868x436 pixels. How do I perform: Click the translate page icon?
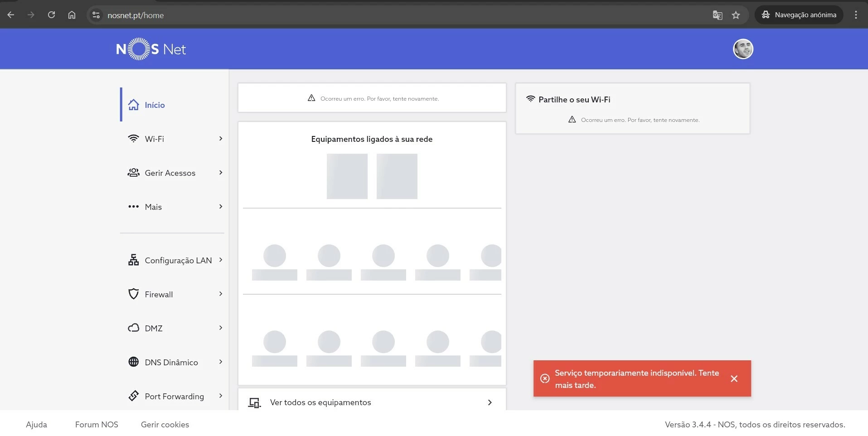[717, 15]
